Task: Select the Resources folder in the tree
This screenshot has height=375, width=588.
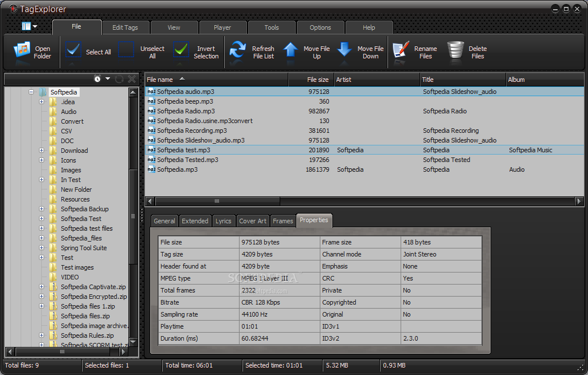Action: 76,199
